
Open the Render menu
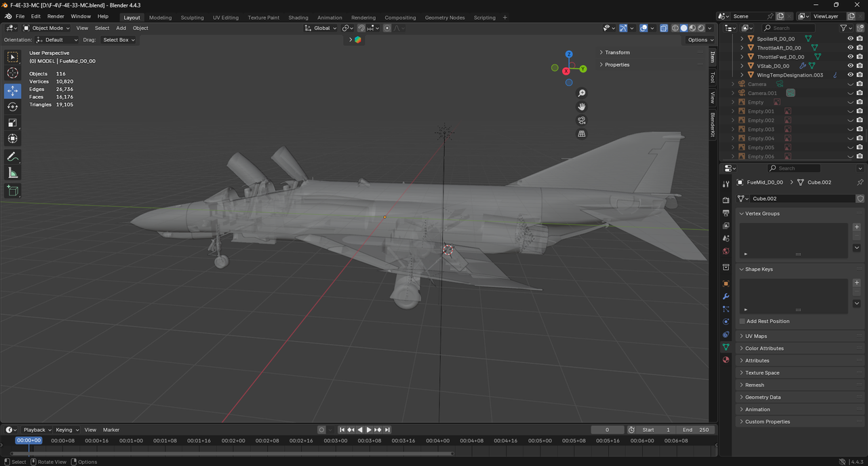tap(56, 16)
